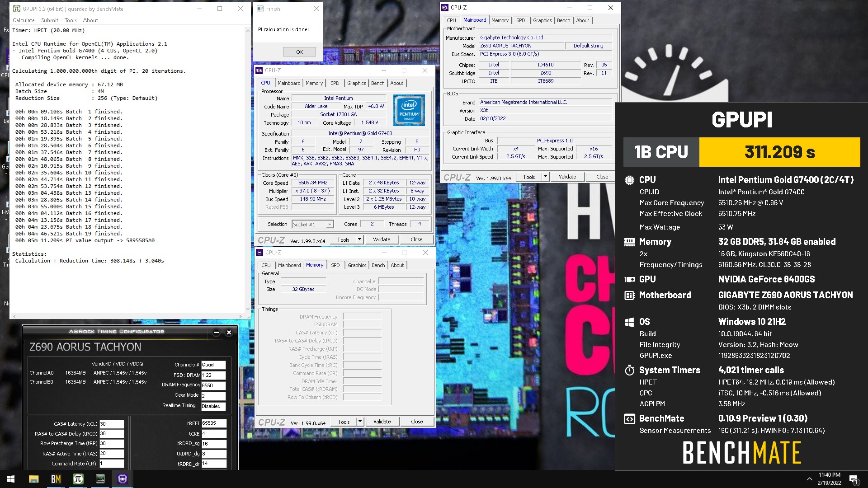Screen dimensions: 868x488
Task: Click BenchMate Motherboard section icon
Action: [629, 296]
